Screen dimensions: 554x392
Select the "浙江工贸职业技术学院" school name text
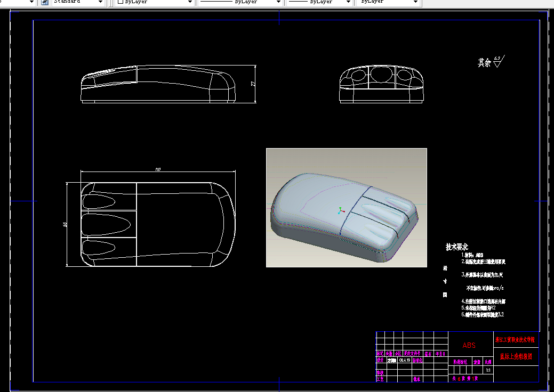point(515,339)
